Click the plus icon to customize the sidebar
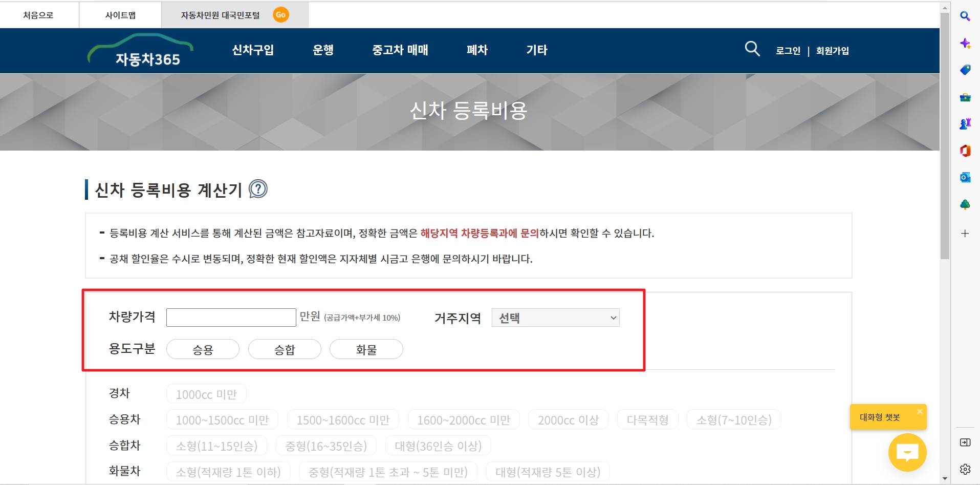This screenshot has height=485, width=980. [x=966, y=233]
